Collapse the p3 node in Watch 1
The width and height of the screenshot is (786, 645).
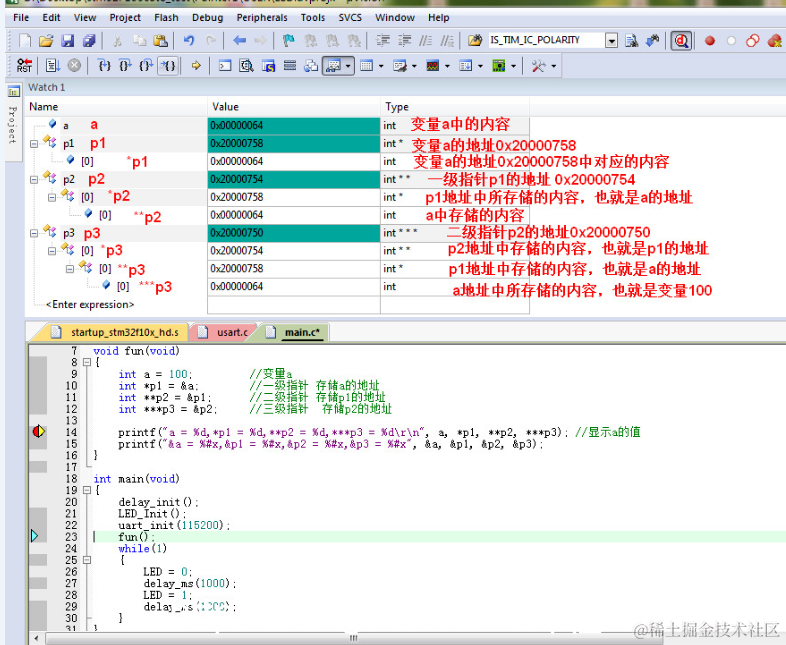tap(34, 233)
